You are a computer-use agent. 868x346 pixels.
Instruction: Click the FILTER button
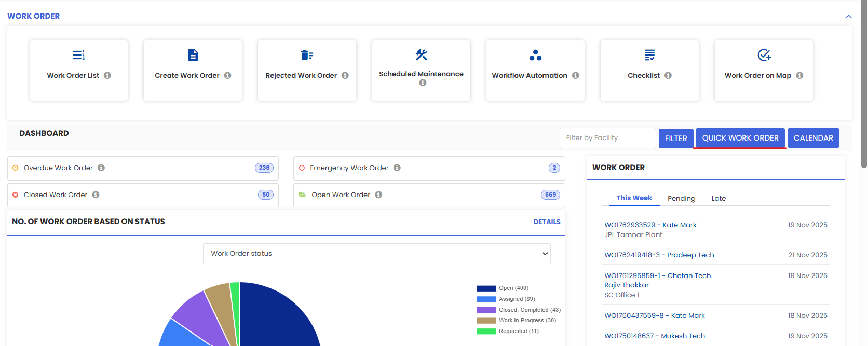coord(676,139)
